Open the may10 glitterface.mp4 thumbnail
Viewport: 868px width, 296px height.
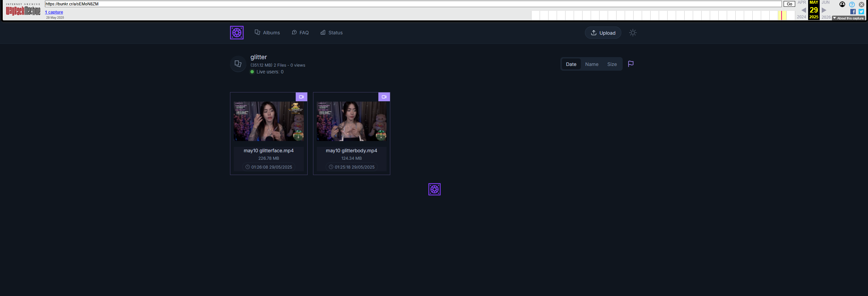pyautogui.click(x=269, y=121)
